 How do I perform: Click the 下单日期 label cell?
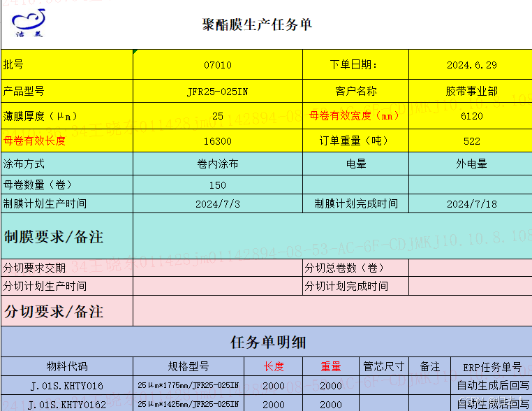tap(355, 64)
